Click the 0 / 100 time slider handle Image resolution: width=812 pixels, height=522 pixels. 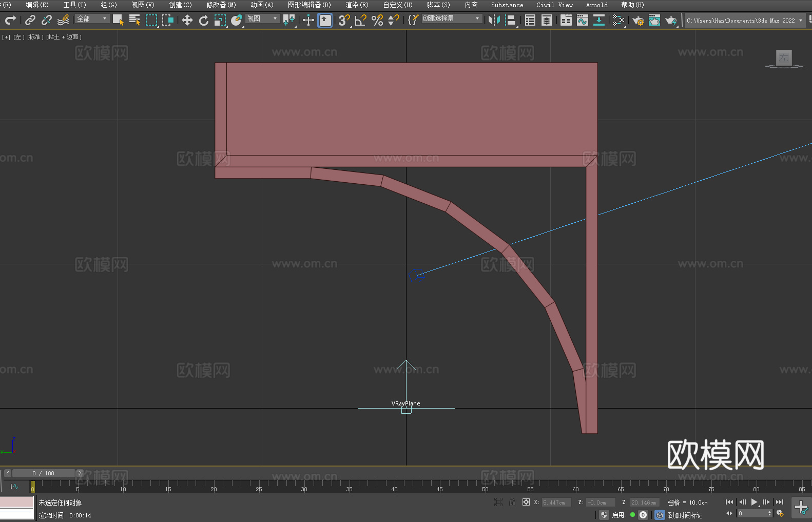pyautogui.click(x=44, y=473)
